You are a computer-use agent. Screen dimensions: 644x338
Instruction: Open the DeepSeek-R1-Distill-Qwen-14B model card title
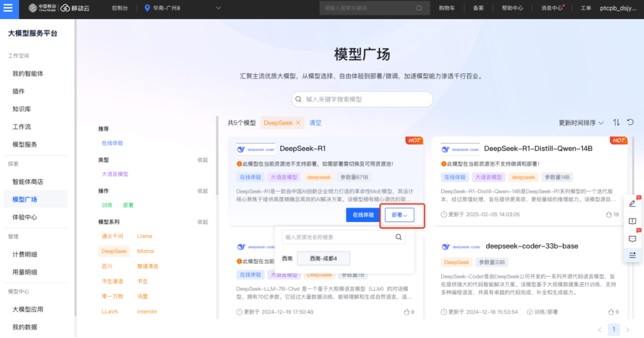pos(538,149)
